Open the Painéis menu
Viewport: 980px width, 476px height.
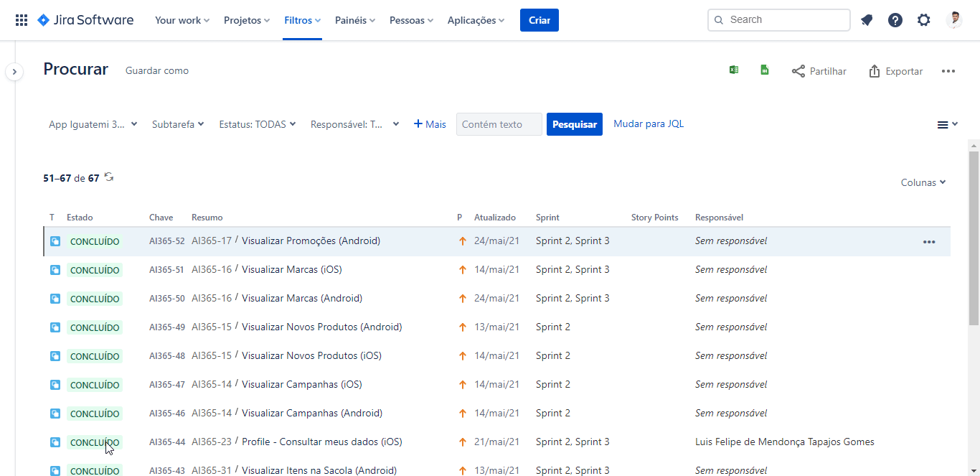tap(355, 20)
